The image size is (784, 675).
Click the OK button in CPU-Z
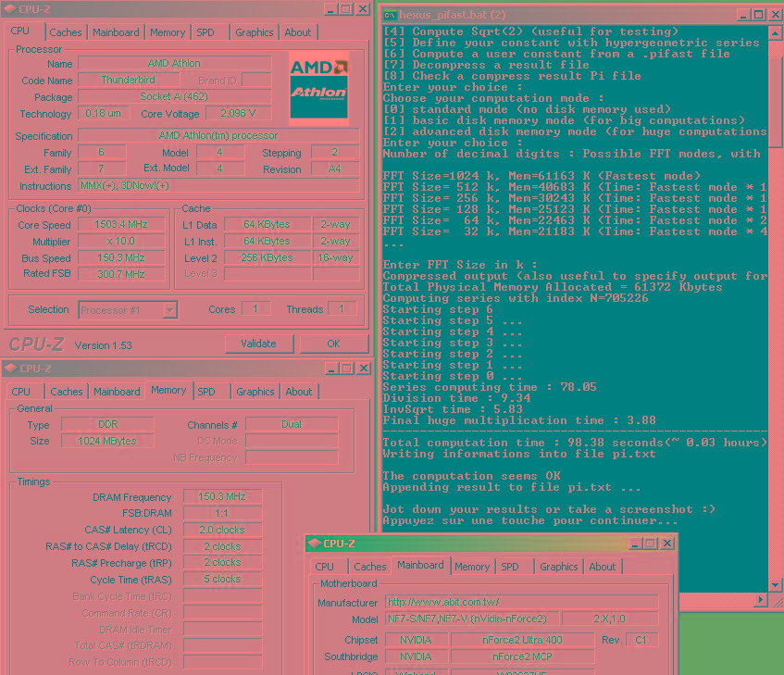pyautogui.click(x=333, y=344)
